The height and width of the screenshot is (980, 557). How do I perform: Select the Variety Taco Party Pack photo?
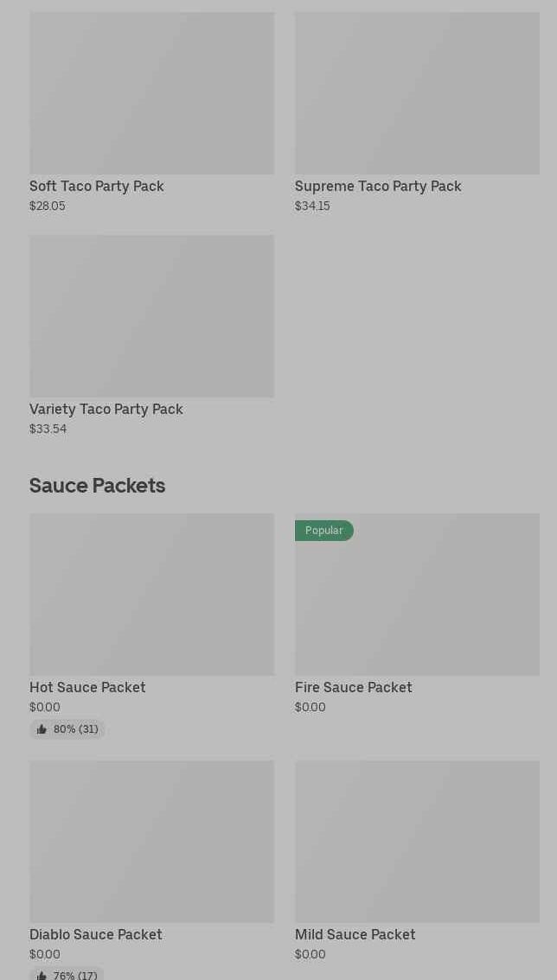pyautogui.click(x=151, y=316)
